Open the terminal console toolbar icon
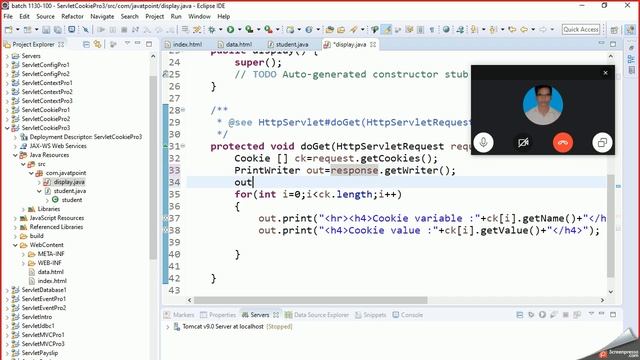 click(72, 29)
